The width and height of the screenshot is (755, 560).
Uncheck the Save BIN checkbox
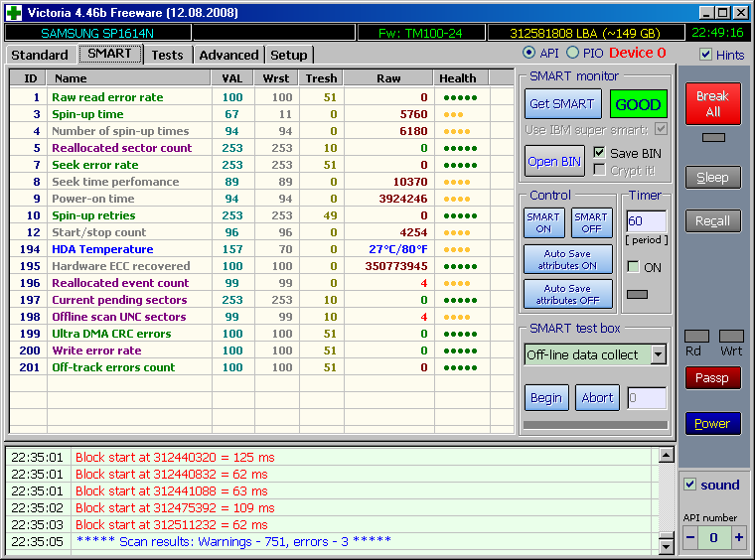click(599, 153)
